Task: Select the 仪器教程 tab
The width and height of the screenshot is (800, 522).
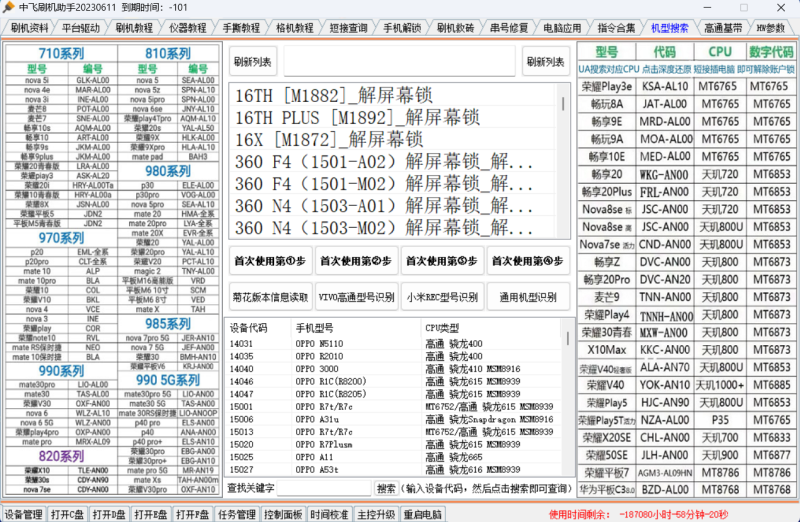Action: click(187, 28)
